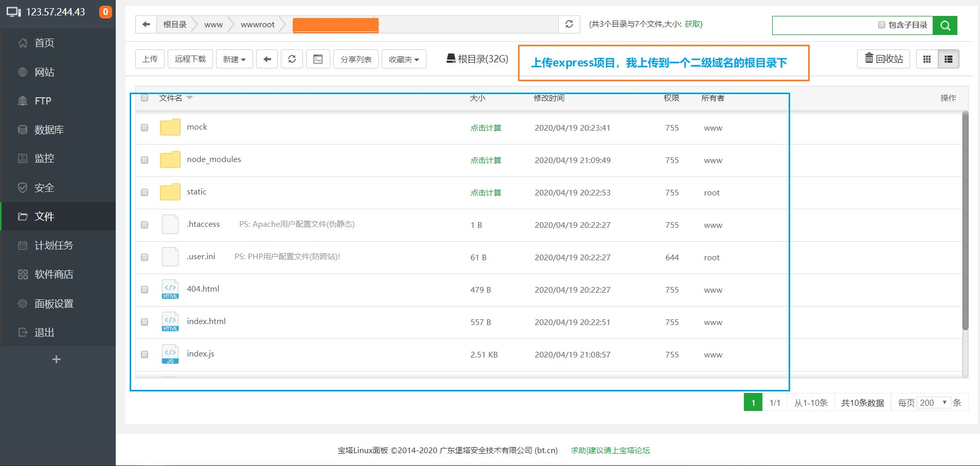Click the green search magnifier button

pyautogui.click(x=945, y=25)
